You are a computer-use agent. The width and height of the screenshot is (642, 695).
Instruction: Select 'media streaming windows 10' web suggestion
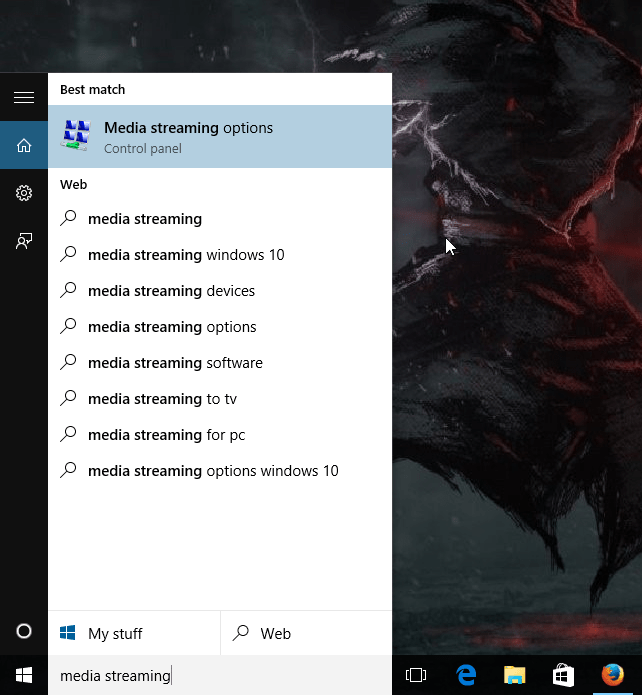[186, 255]
